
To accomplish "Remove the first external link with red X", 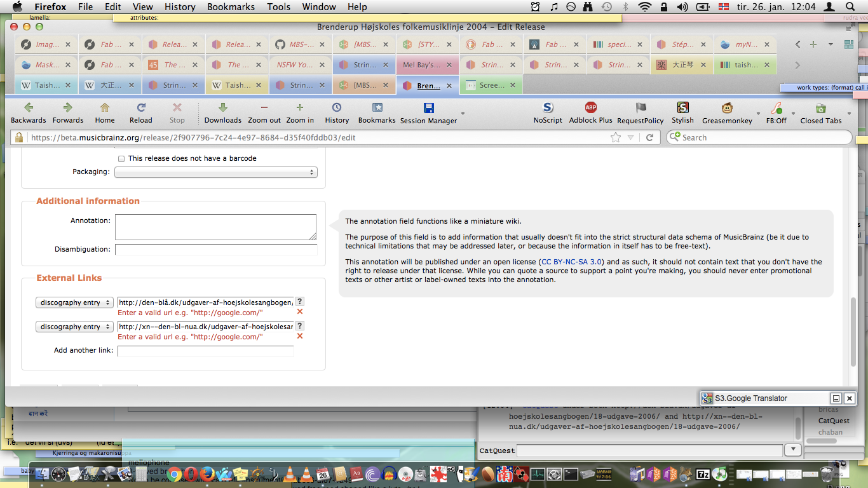I will pyautogui.click(x=300, y=312).
